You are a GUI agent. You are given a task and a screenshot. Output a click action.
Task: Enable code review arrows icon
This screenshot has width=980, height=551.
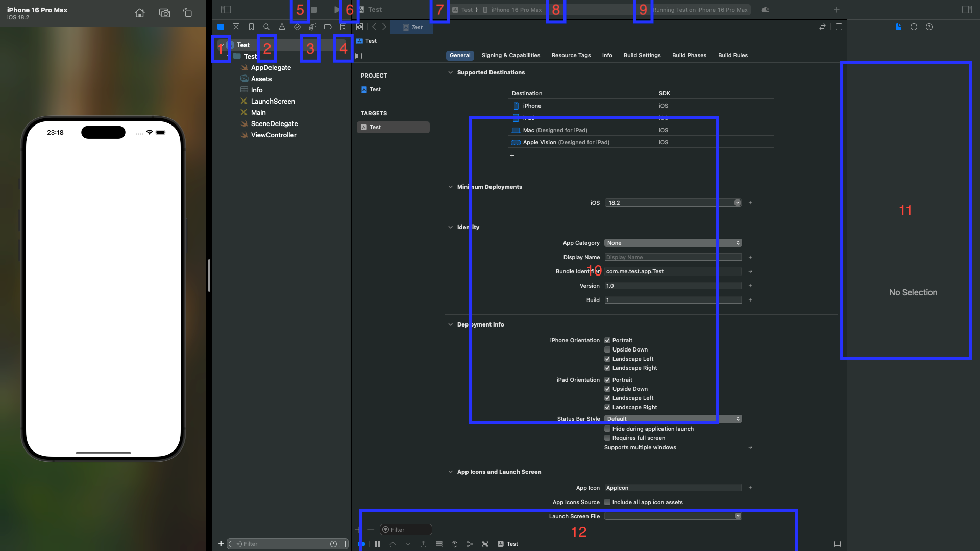822,27
